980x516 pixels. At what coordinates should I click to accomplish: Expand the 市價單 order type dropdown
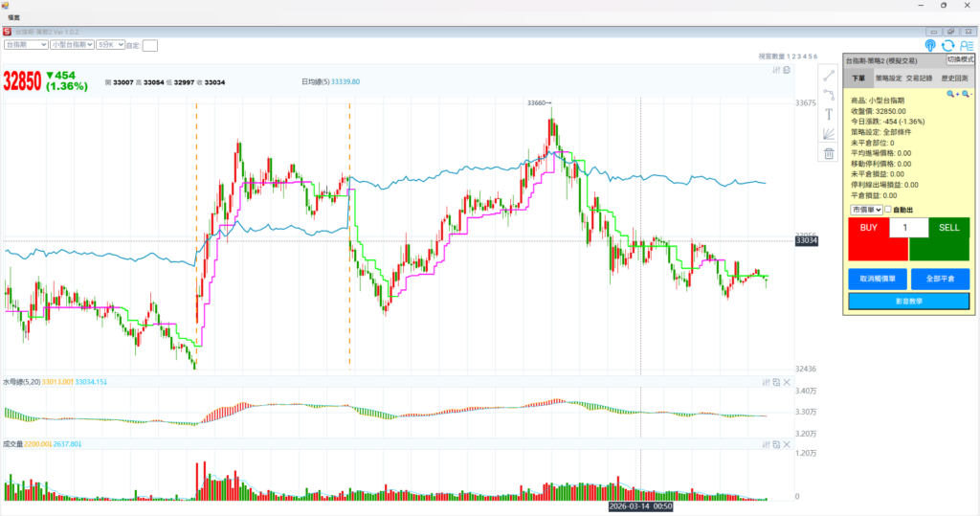[x=865, y=210]
